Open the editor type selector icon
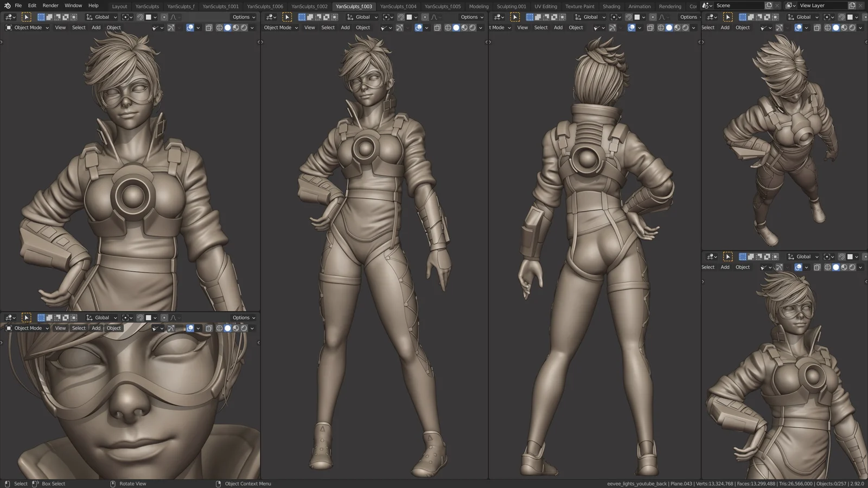Image resolution: width=868 pixels, height=488 pixels. coord(8,17)
